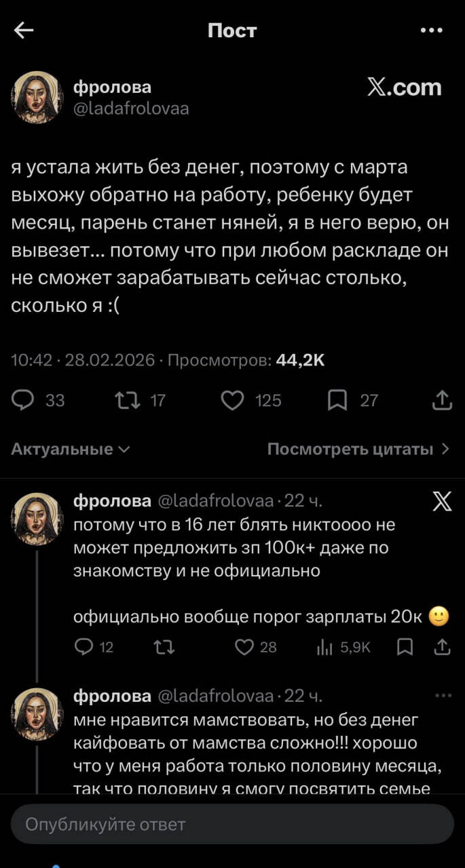Tap the reply icon on main post
The image size is (465, 868).
point(23,401)
